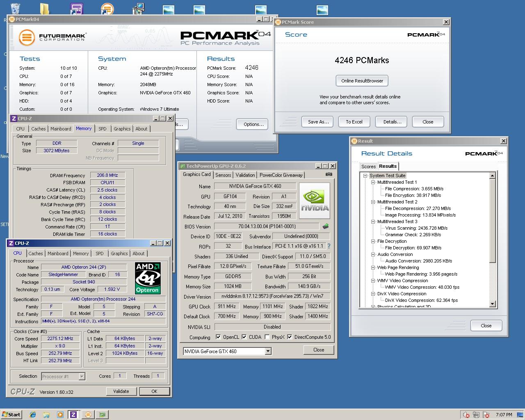Click the PCMark04 title bar icon
525x420 pixels.
coord(12,19)
